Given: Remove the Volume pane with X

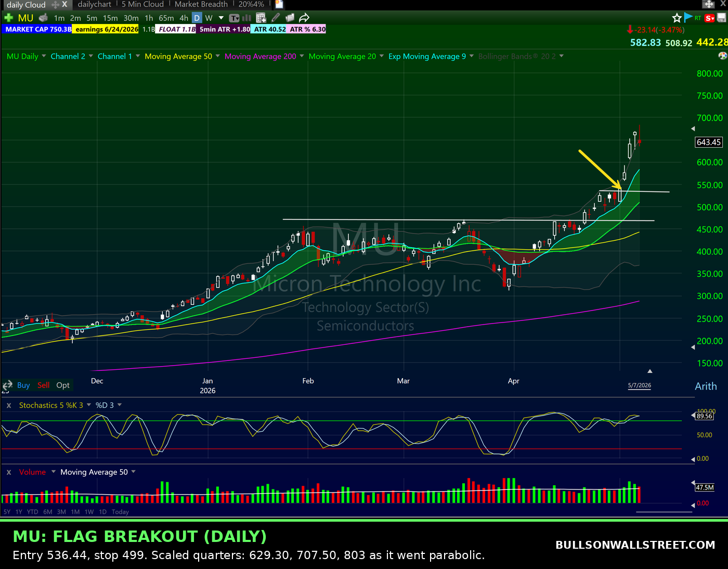Looking at the screenshot, I should [x=9, y=472].
